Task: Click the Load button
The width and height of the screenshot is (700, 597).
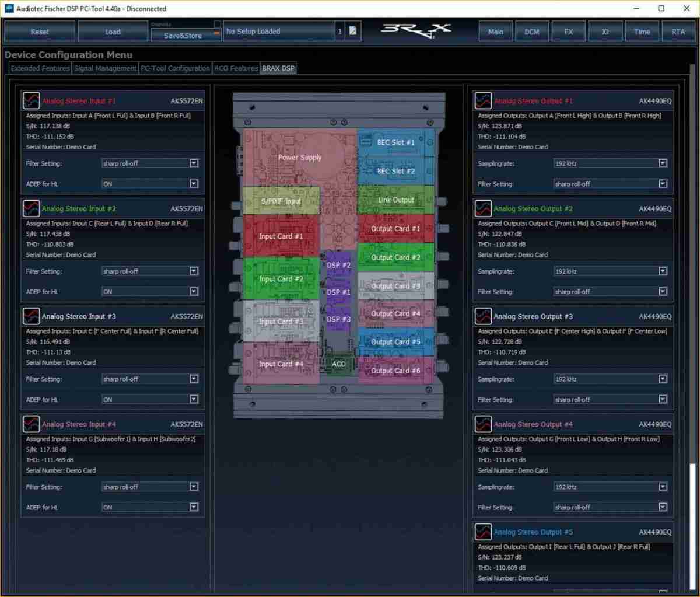Action: [x=113, y=32]
